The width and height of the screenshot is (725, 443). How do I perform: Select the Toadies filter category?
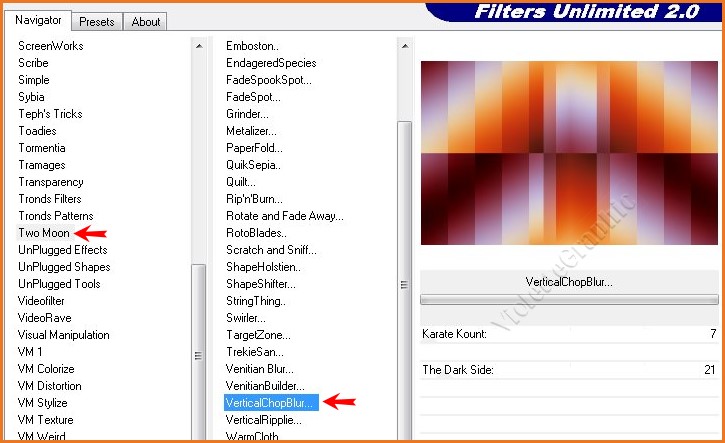(x=37, y=131)
